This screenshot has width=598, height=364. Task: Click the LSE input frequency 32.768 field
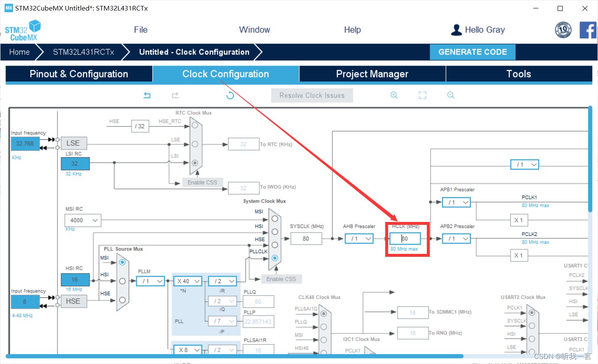coord(25,144)
